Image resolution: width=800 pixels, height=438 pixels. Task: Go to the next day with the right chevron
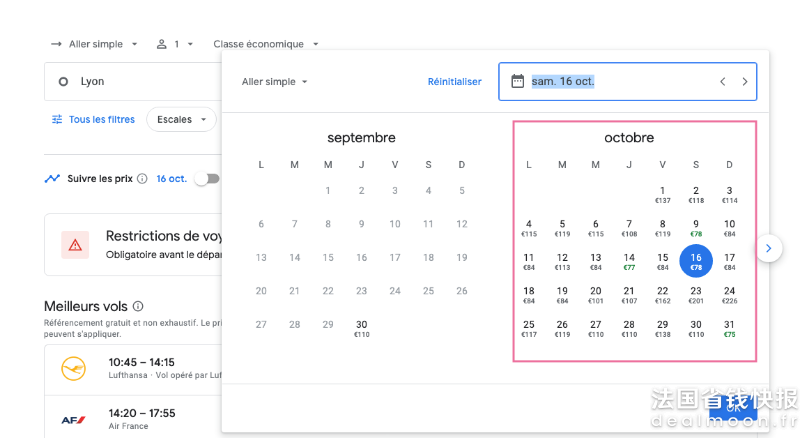745,82
